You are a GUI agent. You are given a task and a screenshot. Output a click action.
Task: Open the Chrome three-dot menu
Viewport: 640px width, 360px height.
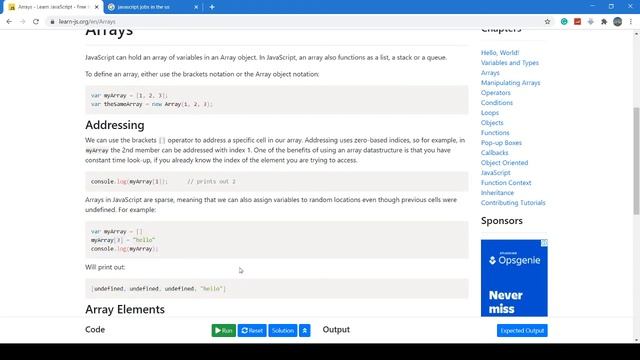[631, 22]
